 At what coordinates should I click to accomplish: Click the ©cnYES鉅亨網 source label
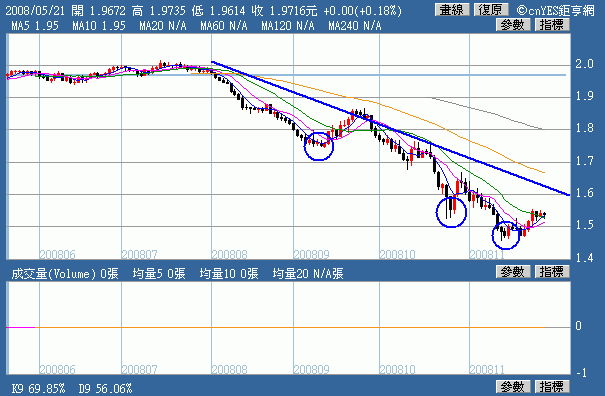tap(555, 10)
